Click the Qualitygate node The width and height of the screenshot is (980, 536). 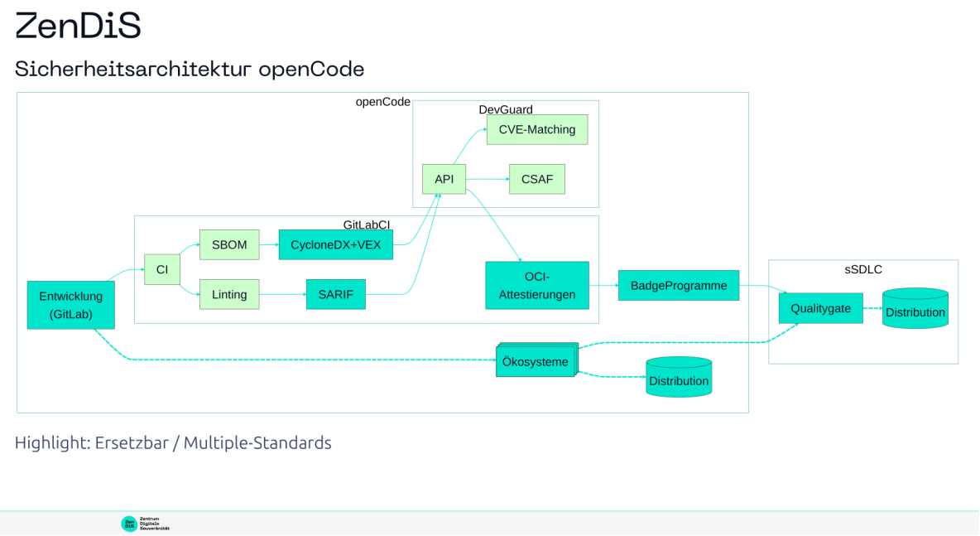click(x=820, y=308)
